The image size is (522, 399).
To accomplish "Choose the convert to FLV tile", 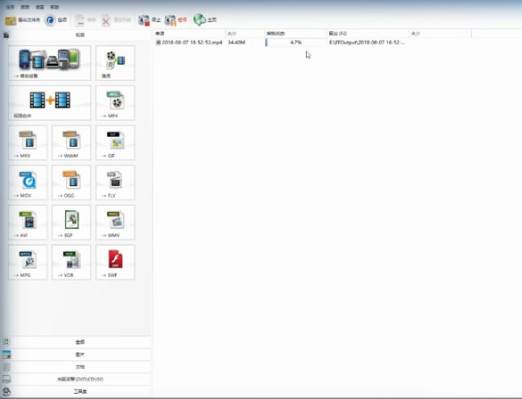I will [115, 182].
